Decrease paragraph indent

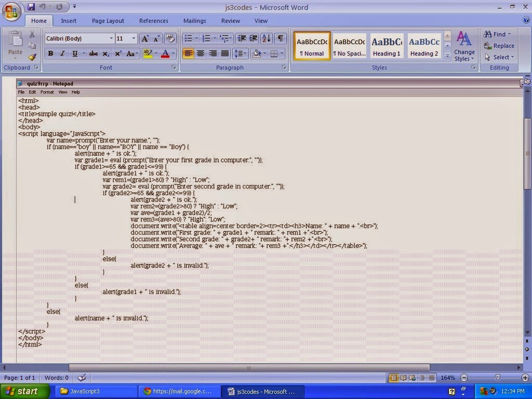tap(242, 38)
